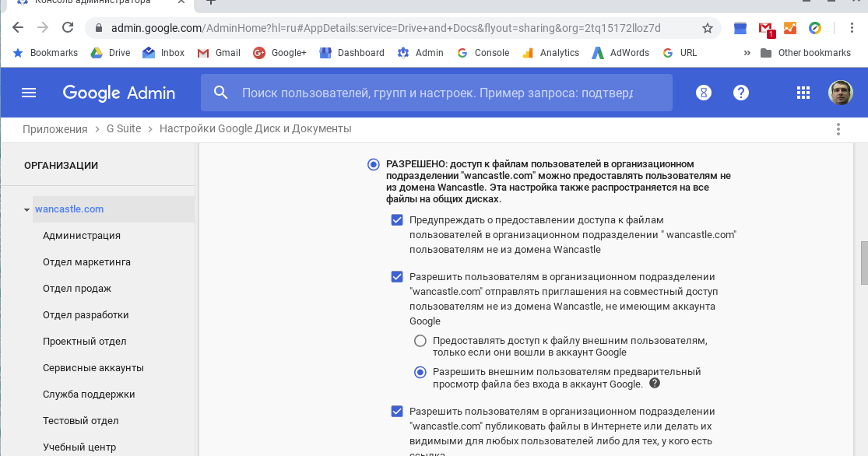Reload the page with the refresh icon
This screenshot has width=868, height=456.
coord(68,28)
